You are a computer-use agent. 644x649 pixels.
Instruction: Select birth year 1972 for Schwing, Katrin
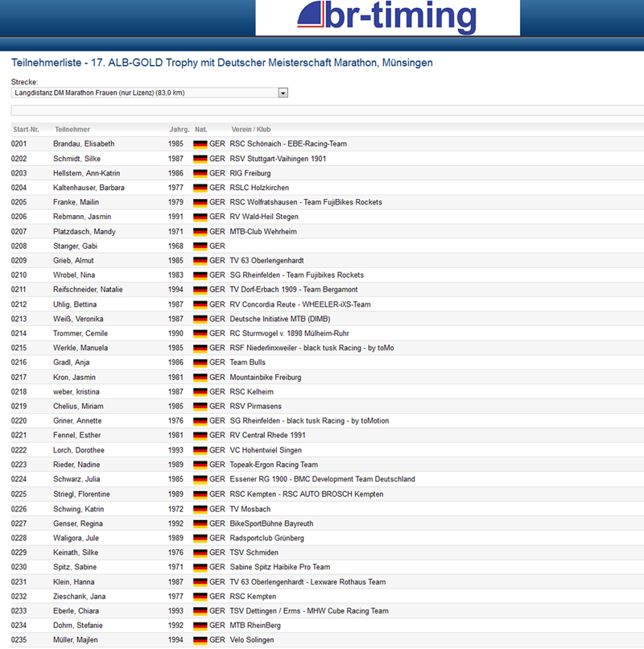coord(175,510)
